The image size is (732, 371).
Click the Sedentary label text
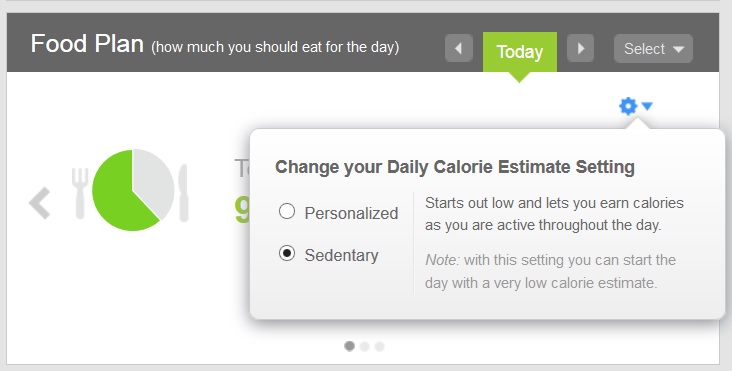(x=342, y=255)
